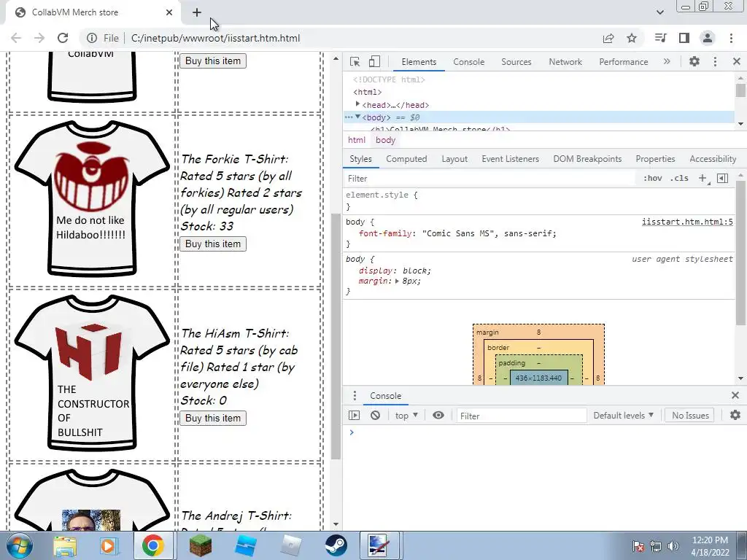Viewport: 747px width, 560px height.
Task: Toggle live expression eye icon
Action: coord(438,415)
